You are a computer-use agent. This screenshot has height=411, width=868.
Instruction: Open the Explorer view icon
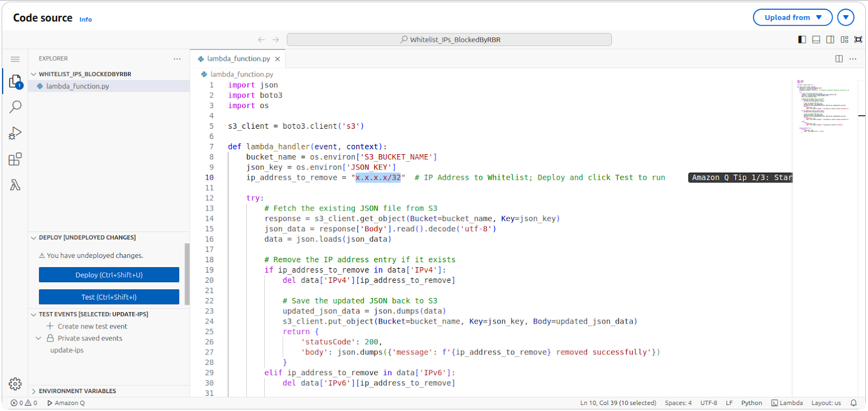click(x=15, y=81)
